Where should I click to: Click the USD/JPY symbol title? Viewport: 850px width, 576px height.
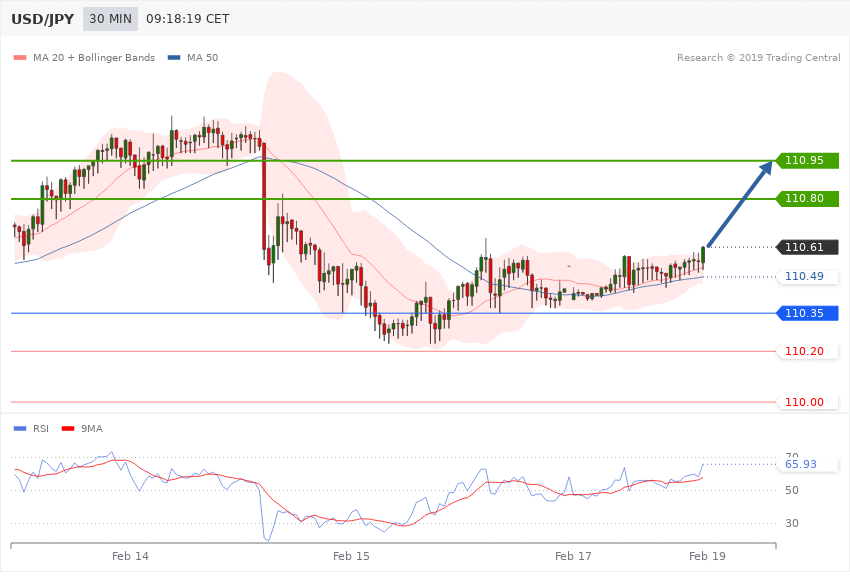tap(42, 19)
